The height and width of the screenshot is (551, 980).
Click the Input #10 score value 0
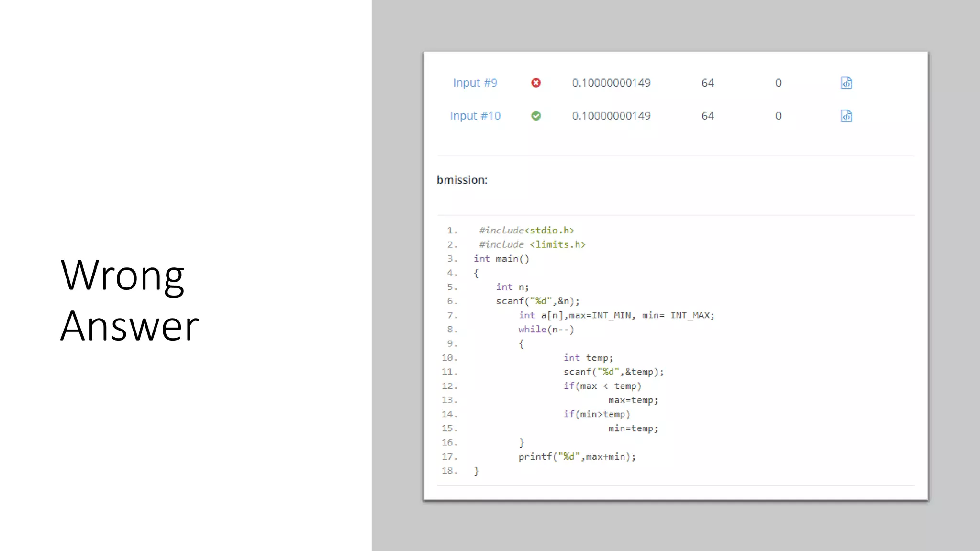[778, 116]
